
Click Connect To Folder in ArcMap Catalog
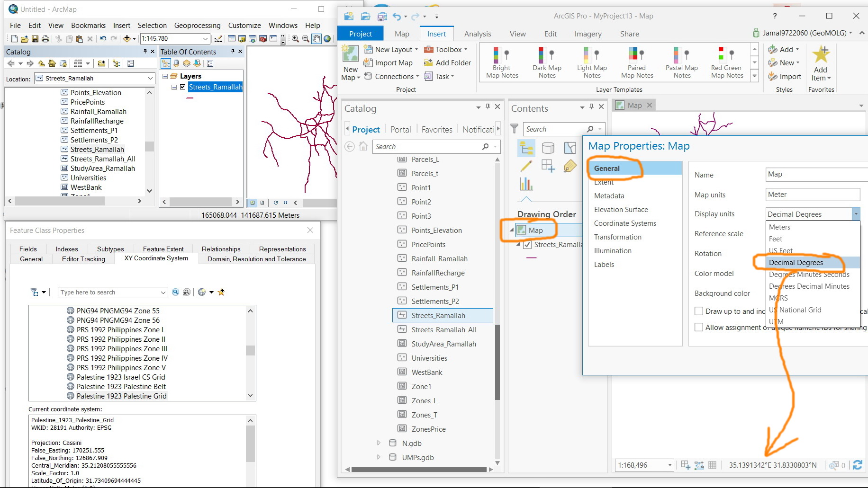click(101, 63)
